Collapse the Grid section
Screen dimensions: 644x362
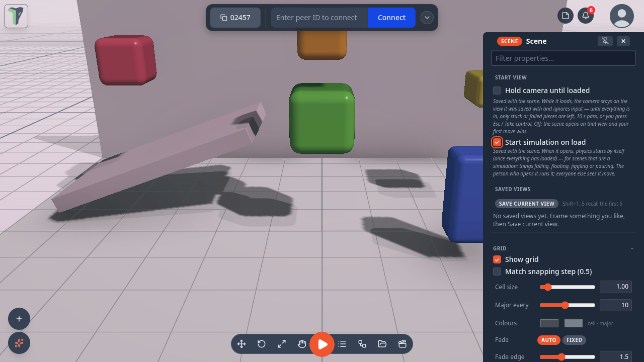[632, 248]
